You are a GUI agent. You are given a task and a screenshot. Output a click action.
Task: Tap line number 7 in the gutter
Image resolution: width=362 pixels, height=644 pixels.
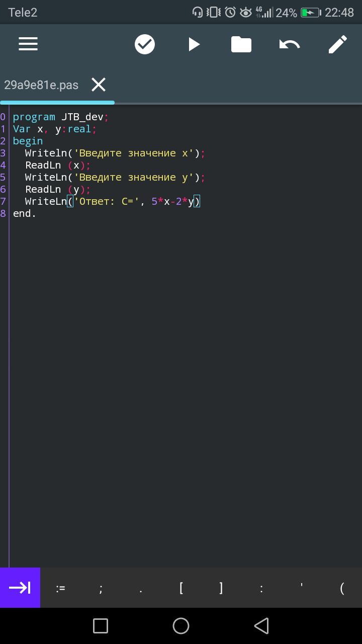click(x=3, y=201)
